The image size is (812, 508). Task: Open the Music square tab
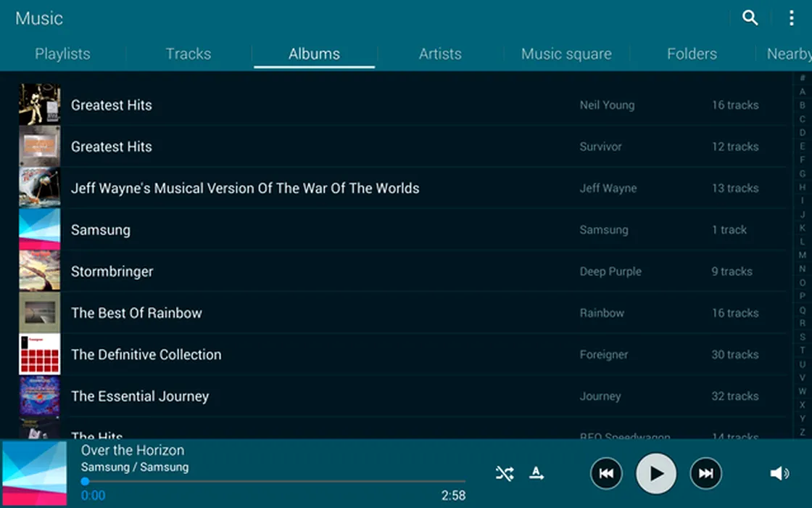tap(566, 54)
